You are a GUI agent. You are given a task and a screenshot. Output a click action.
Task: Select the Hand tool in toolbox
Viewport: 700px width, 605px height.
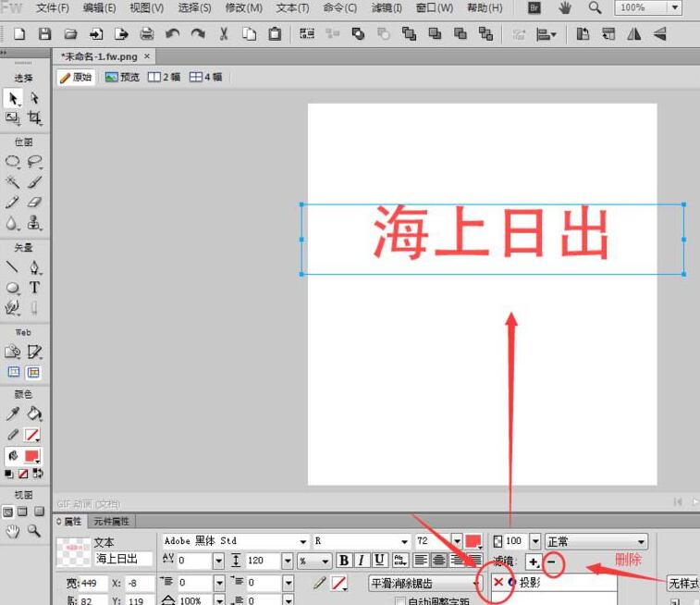point(13,531)
